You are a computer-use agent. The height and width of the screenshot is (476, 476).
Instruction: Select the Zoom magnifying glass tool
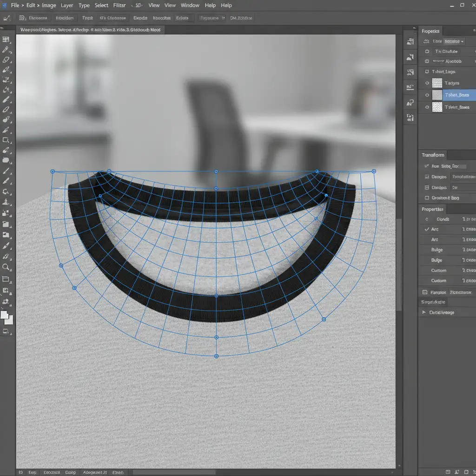pyautogui.click(x=6, y=267)
